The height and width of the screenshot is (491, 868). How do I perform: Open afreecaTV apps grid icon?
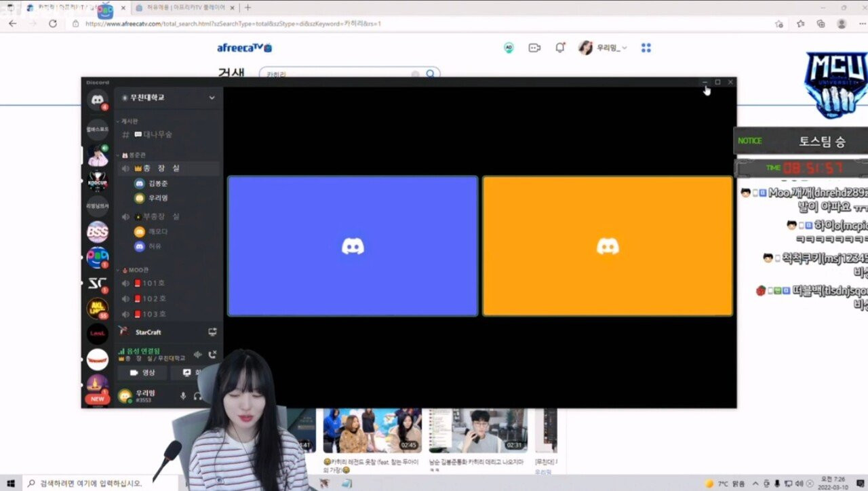pos(646,48)
